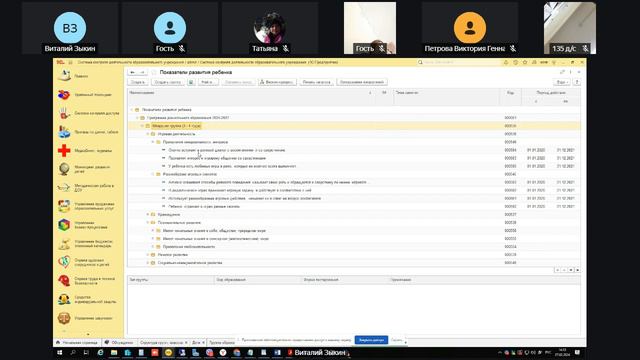The height and width of the screenshot is (360, 640).
Task: Collapse the Проявление эмоционального интереса folder
Action: pyautogui.click(x=153, y=142)
